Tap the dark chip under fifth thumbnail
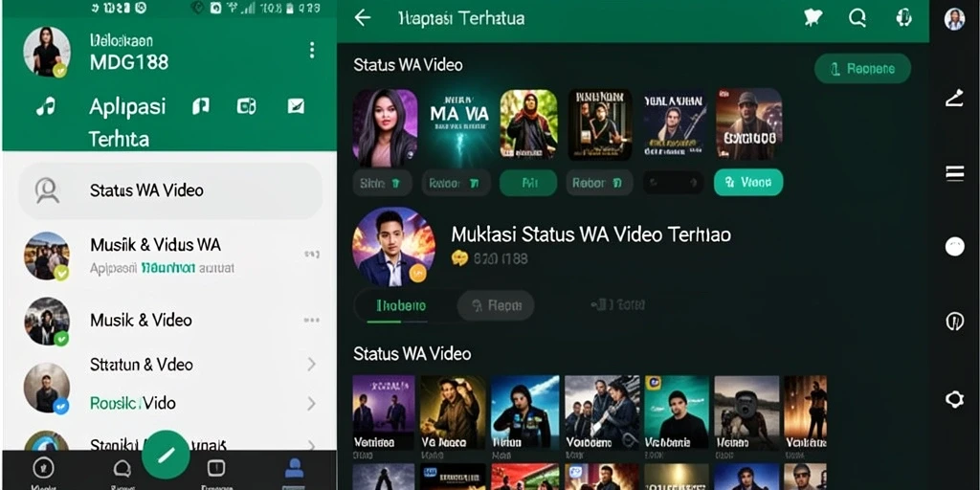This screenshot has width=980, height=490. click(673, 183)
